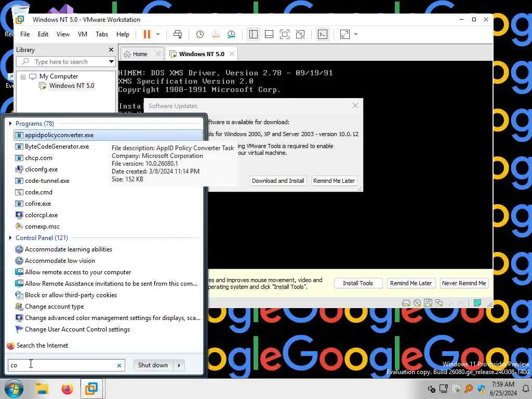Click the VMware Workstation taskbar icon

[x=91, y=389]
